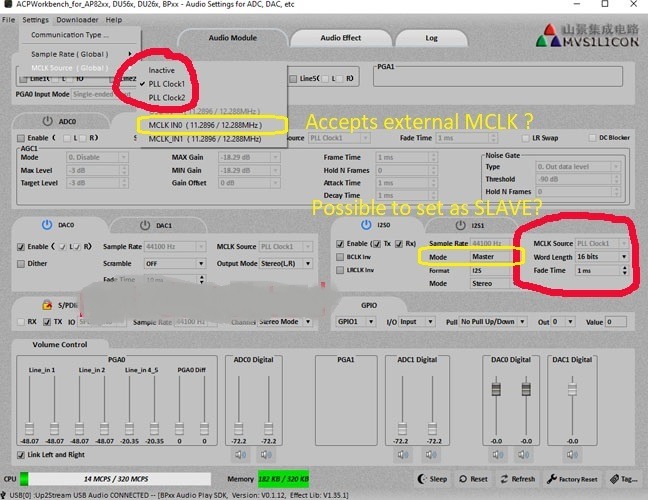Open GPIO Out value dropdown
The width and height of the screenshot is (648, 500).
(x=563, y=321)
